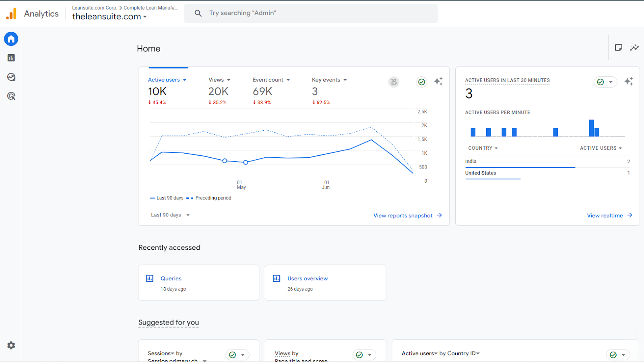Image resolution: width=644 pixels, height=362 pixels.
Task: Open the Explore sidebar icon
Action: (11, 77)
